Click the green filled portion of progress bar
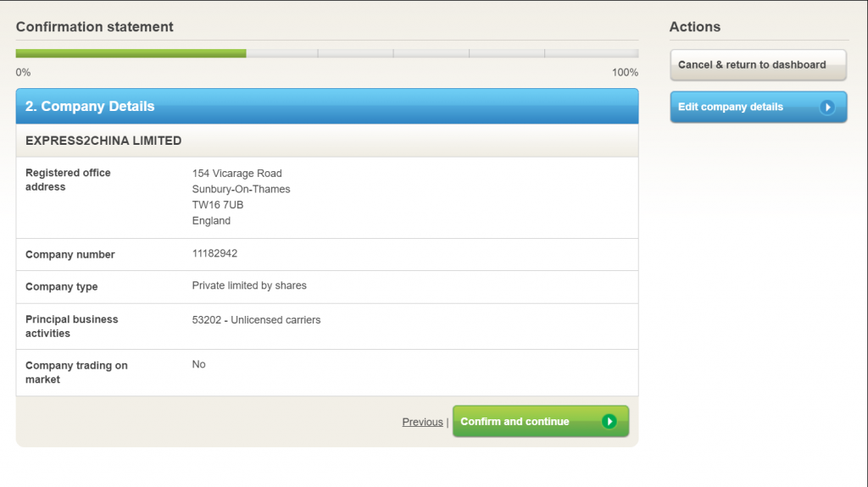Viewport: 868px width, 487px height. point(131,53)
